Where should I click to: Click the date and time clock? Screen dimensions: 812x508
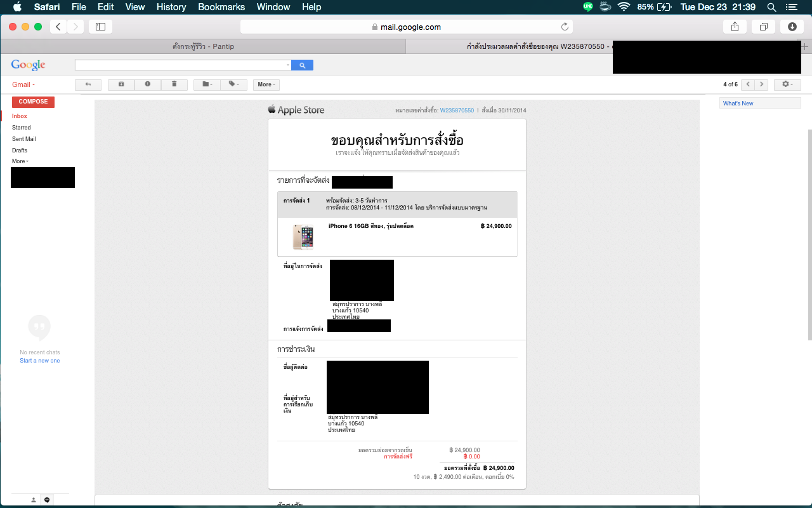tap(717, 7)
